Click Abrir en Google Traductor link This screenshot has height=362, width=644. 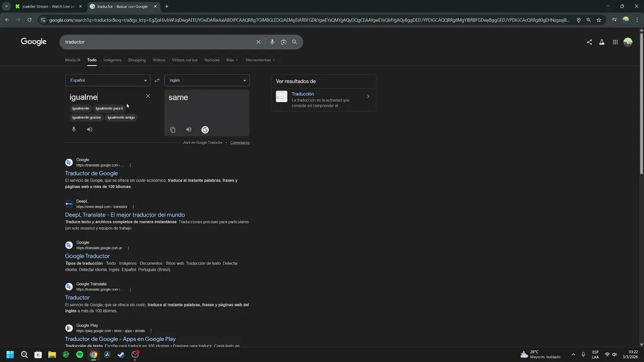point(203,143)
